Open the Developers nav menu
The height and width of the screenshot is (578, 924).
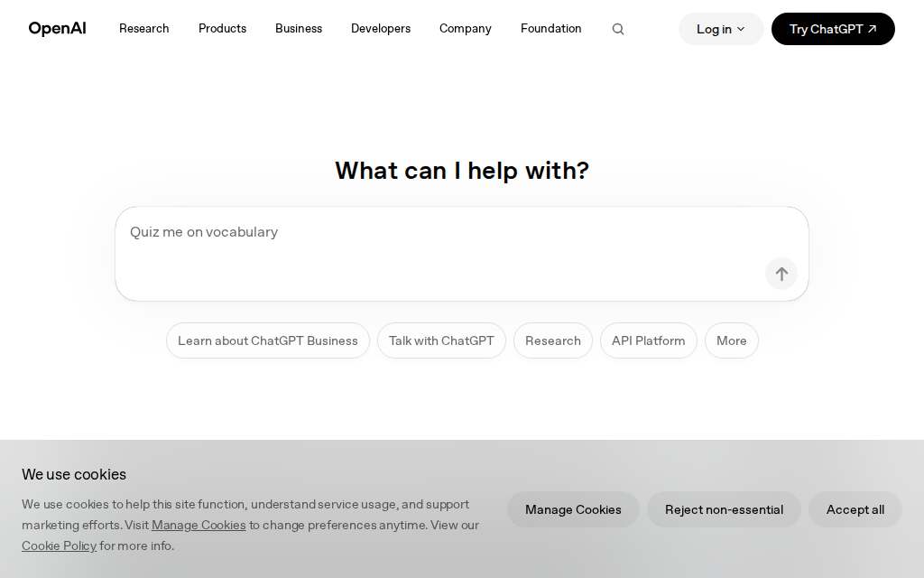click(381, 28)
